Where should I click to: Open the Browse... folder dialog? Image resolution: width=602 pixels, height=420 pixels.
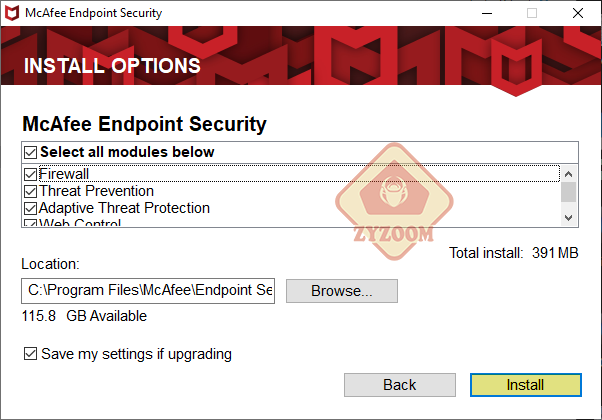(342, 291)
